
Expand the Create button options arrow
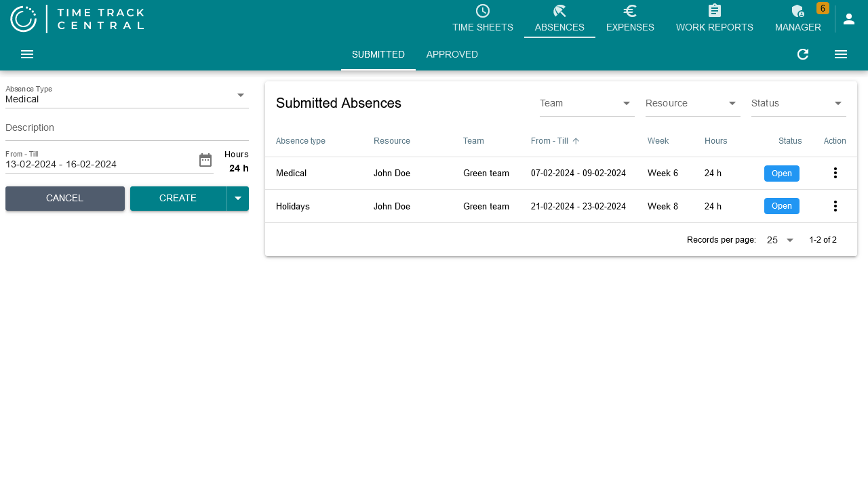(238, 199)
